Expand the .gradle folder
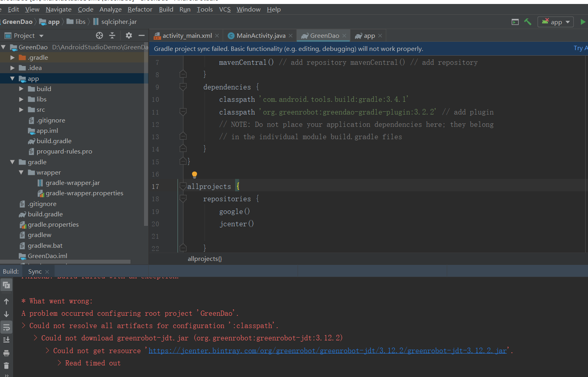This screenshot has height=377, width=588. [12, 57]
